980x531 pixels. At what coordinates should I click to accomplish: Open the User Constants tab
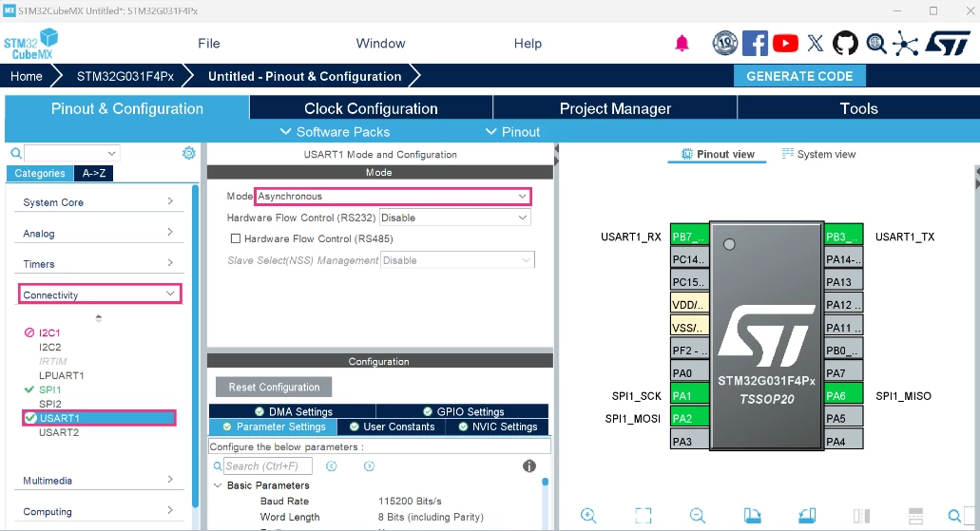[392, 427]
